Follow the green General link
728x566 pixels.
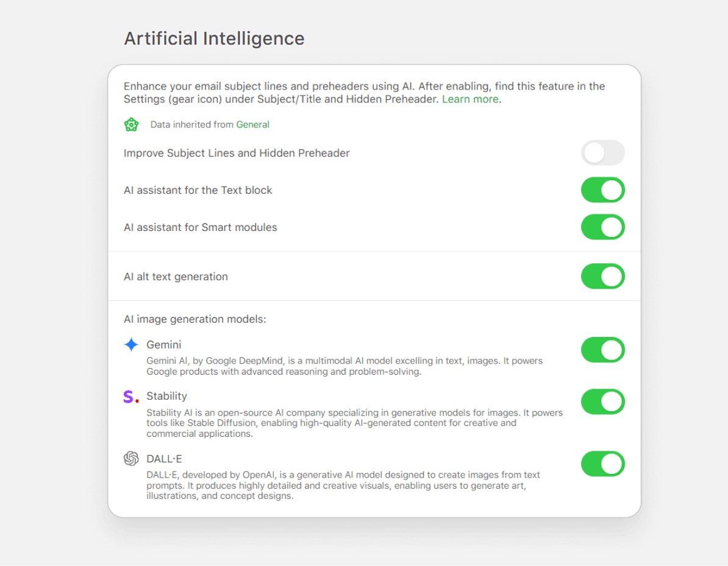pyautogui.click(x=252, y=125)
